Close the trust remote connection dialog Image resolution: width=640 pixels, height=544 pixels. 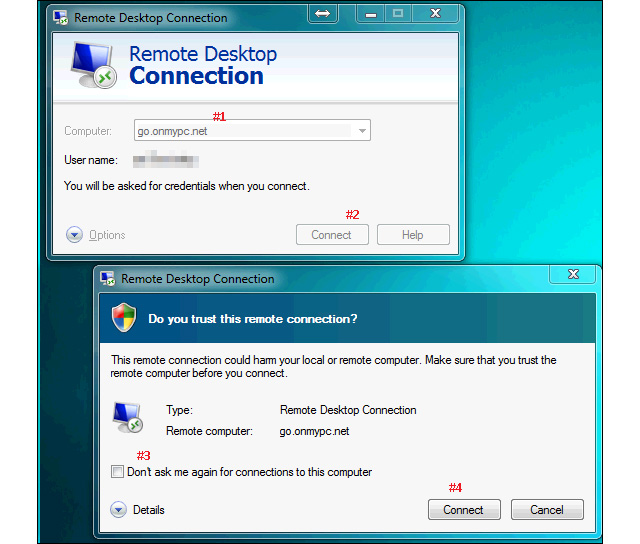click(x=573, y=274)
